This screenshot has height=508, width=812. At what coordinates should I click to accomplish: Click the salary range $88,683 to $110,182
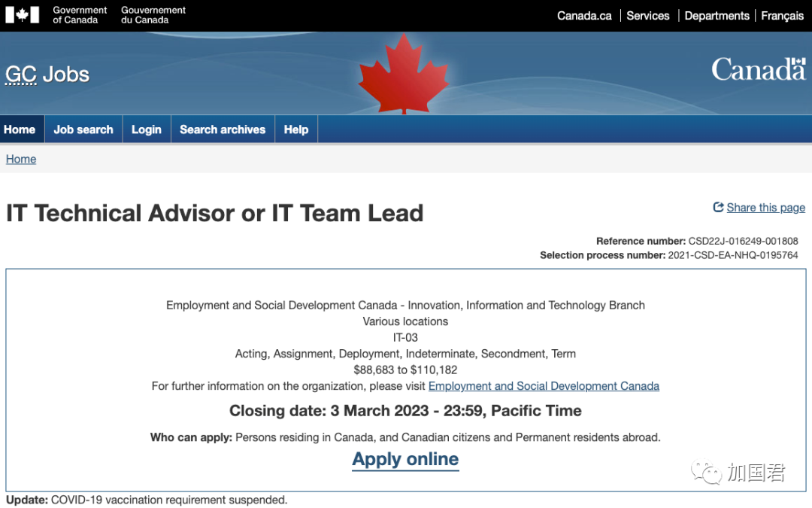tap(405, 370)
